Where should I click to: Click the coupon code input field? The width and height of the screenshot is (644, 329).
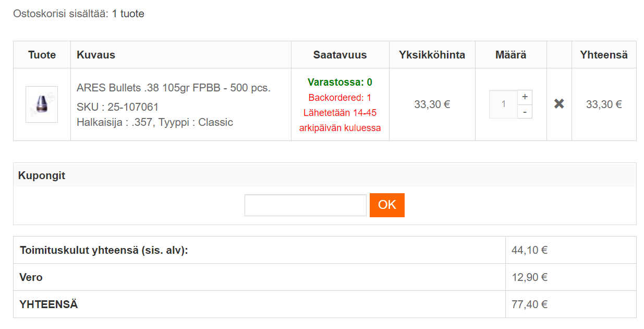(306, 205)
